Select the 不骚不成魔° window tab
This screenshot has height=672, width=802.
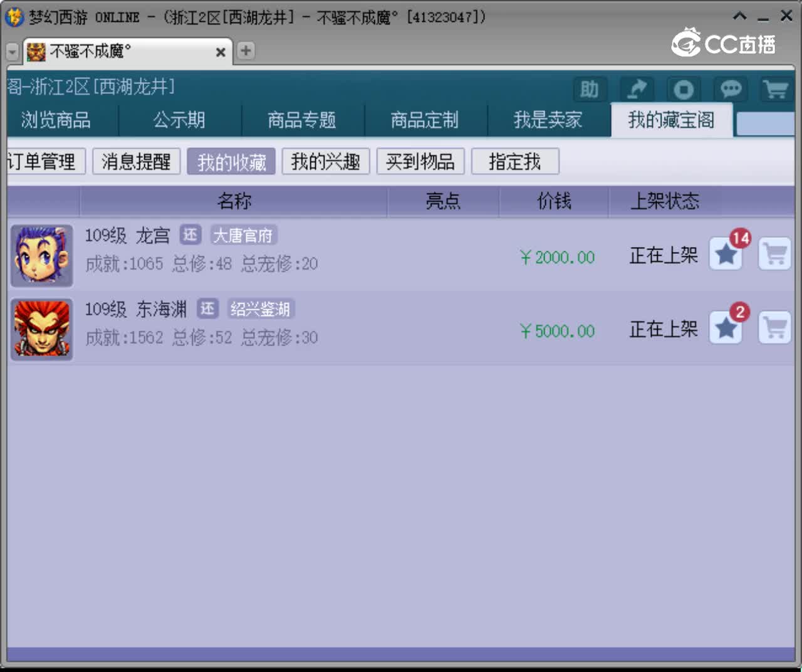pos(127,51)
